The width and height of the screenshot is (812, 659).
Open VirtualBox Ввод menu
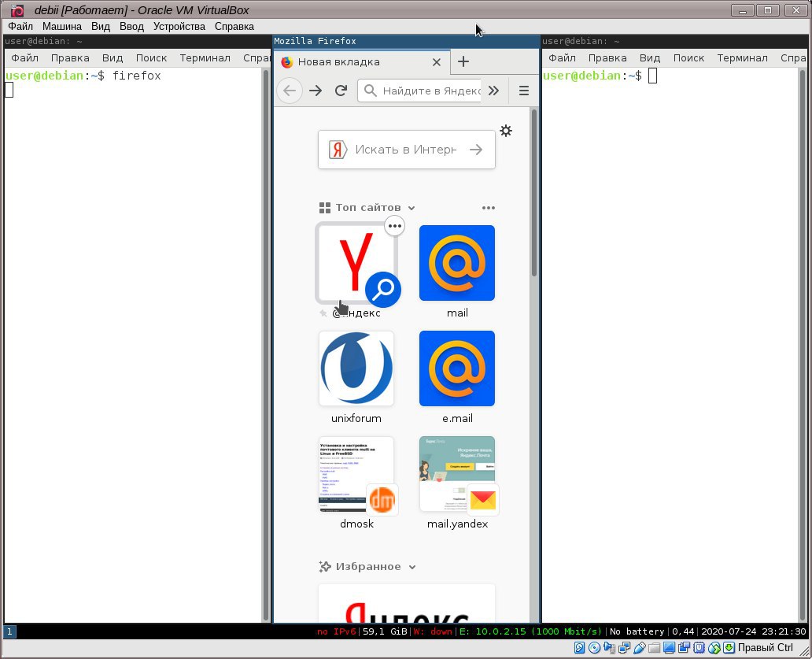(x=131, y=27)
